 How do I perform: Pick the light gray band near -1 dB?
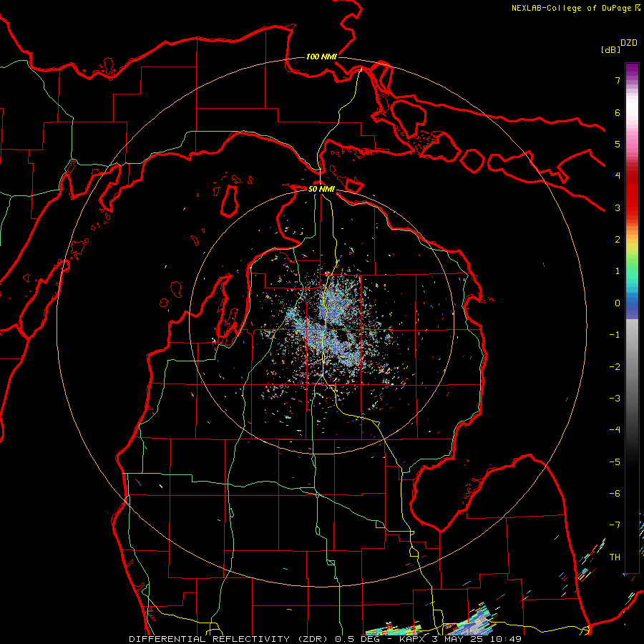click(x=632, y=333)
